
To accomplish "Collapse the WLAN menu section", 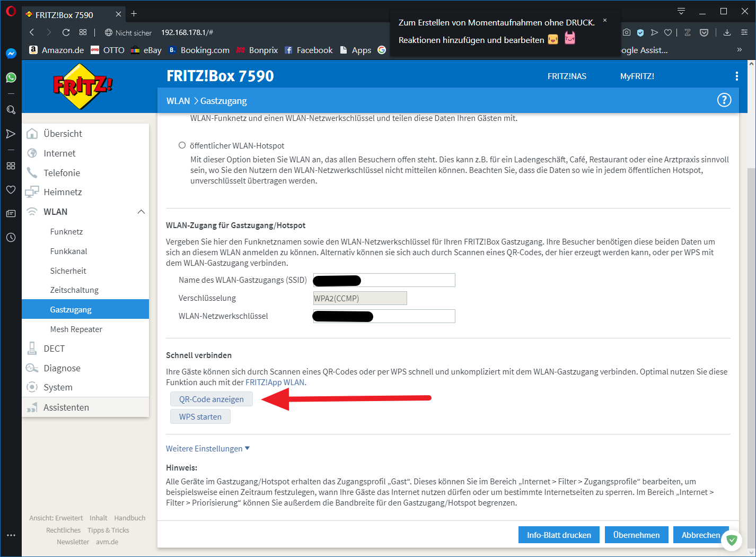I will click(x=141, y=212).
